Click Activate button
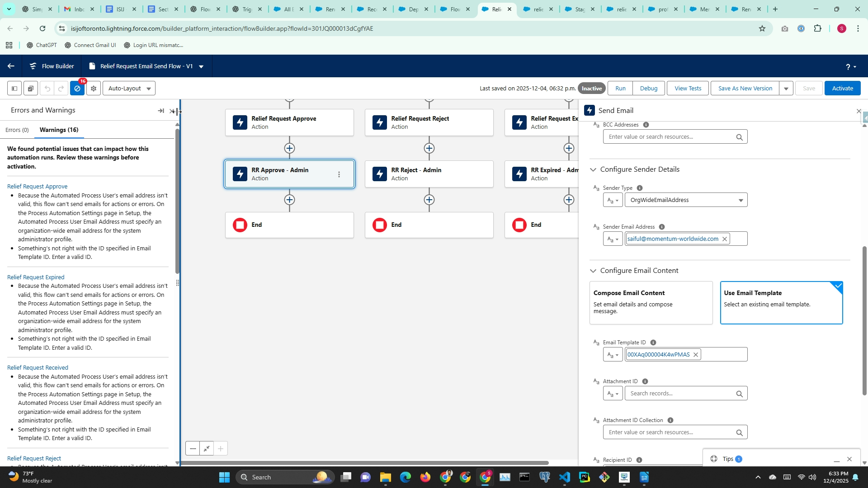The image size is (868, 488). tap(842, 89)
